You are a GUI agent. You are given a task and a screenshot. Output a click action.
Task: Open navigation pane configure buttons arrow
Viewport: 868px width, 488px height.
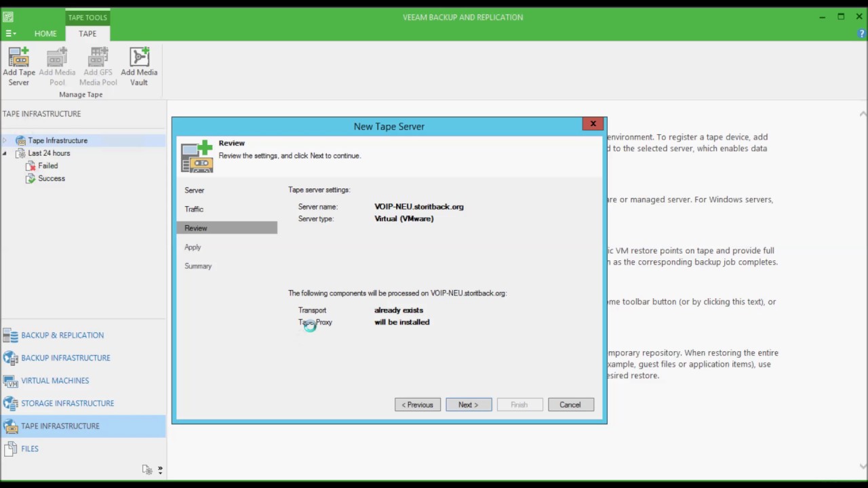tap(160, 469)
